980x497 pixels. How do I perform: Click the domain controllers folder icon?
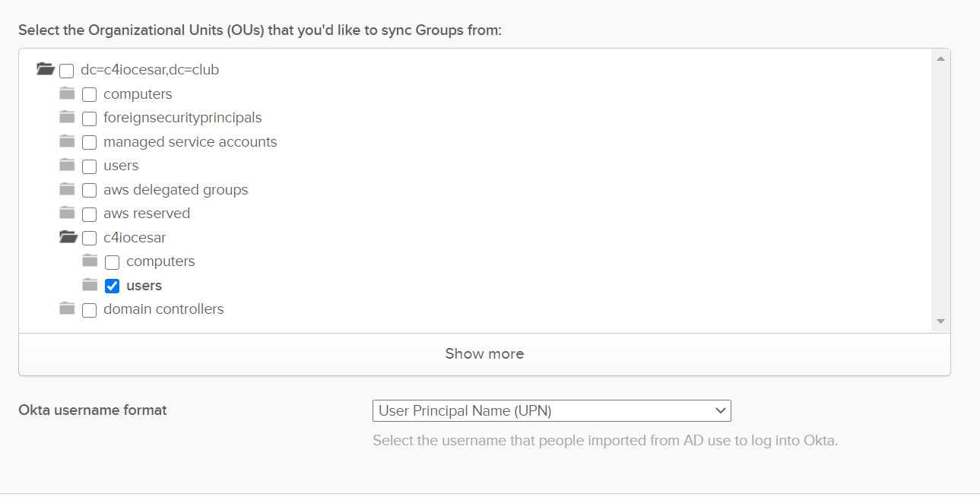click(68, 309)
